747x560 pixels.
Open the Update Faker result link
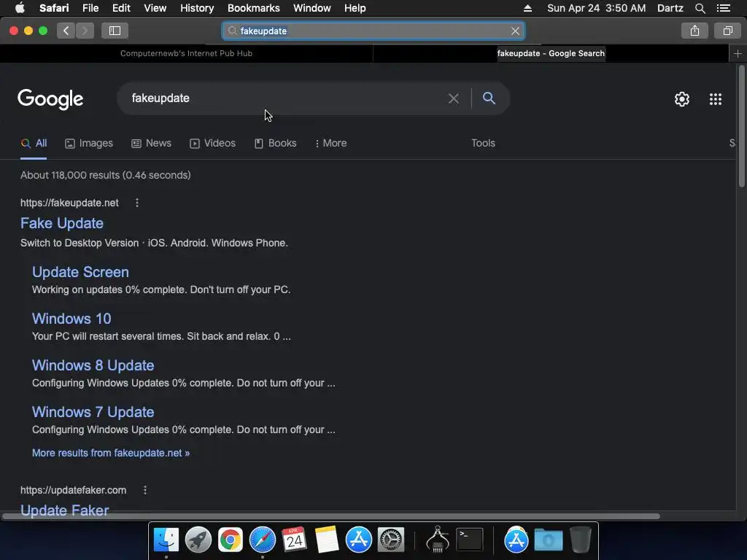click(x=65, y=510)
